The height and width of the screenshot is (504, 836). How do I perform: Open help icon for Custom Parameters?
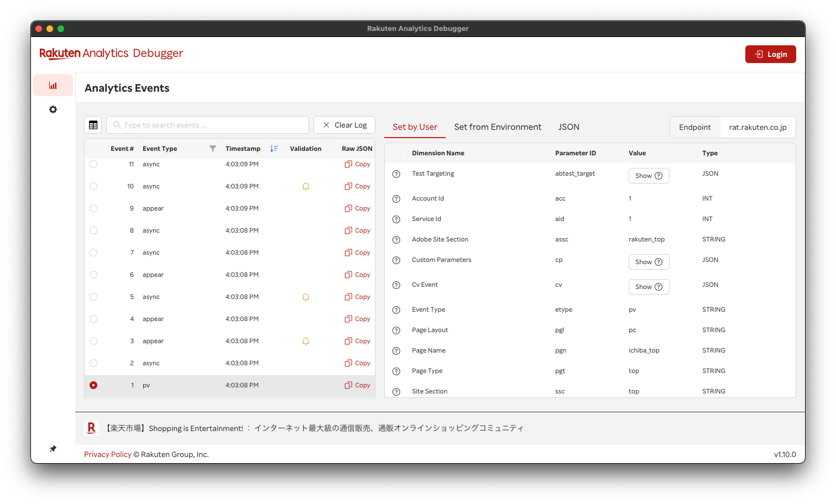pos(396,260)
